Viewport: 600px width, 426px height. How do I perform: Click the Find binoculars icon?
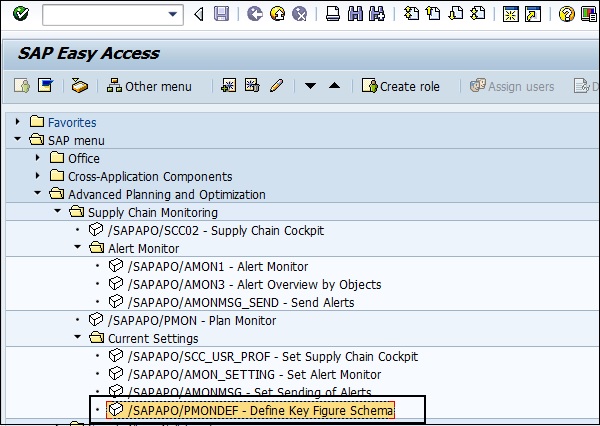(355, 14)
